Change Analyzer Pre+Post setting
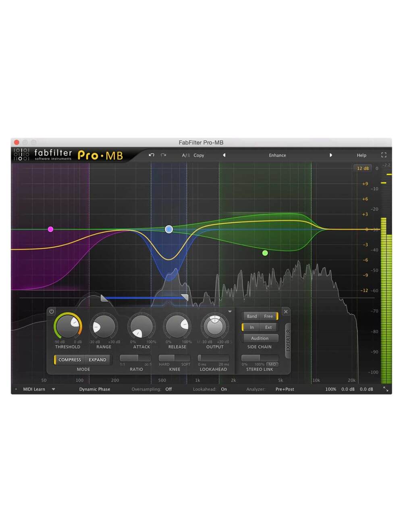The image size is (403, 532). [x=285, y=389]
